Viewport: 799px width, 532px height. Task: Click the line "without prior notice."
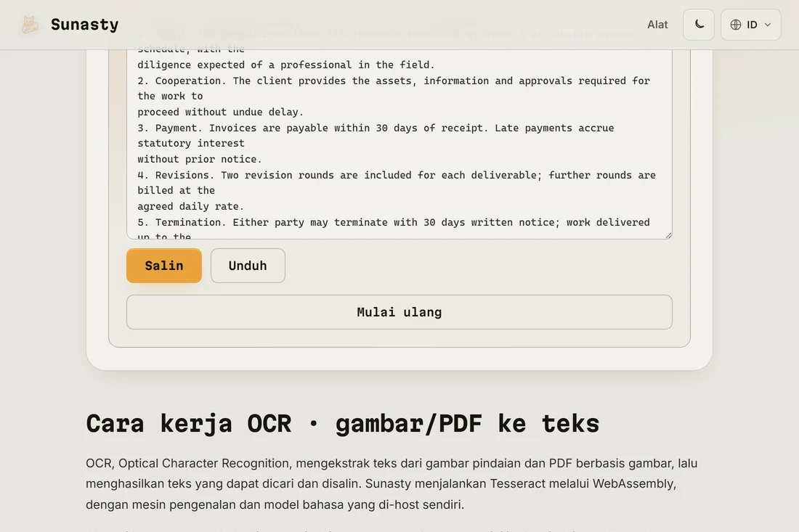point(199,160)
